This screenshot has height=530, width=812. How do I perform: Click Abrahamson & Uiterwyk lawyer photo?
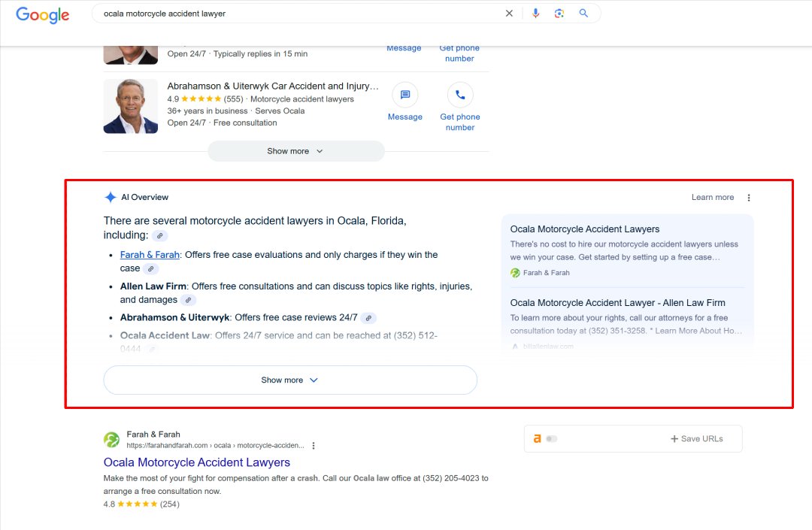pos(131,106)
